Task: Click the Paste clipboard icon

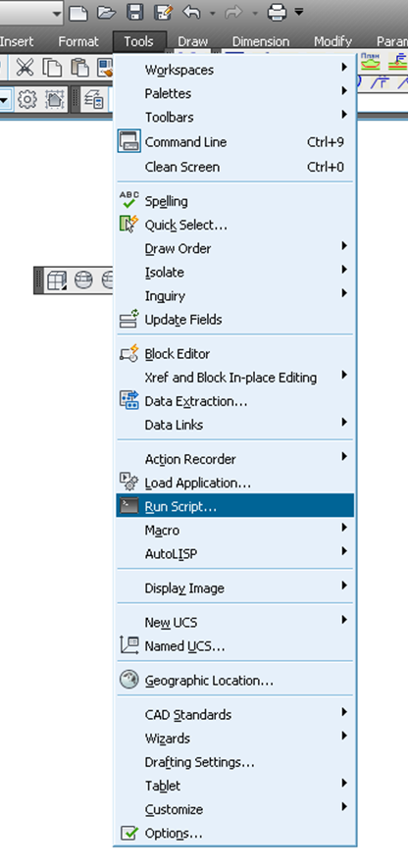Action: point(80,68)
